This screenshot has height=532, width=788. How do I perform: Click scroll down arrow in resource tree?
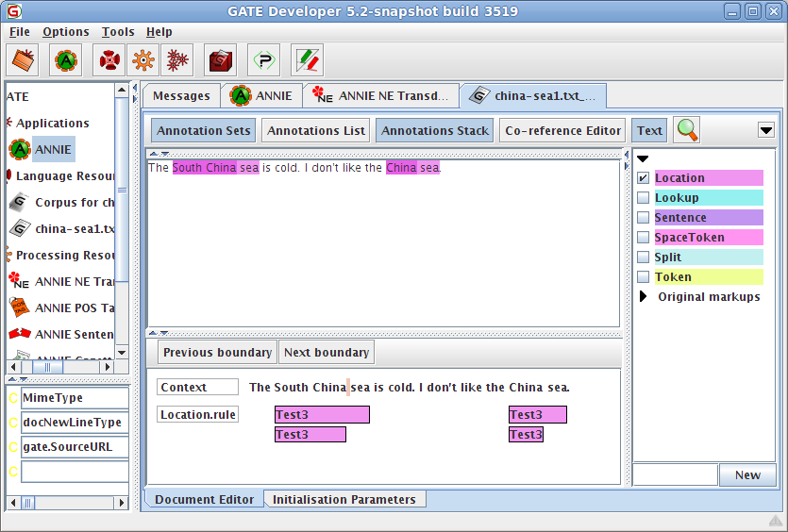click(122, 352)
